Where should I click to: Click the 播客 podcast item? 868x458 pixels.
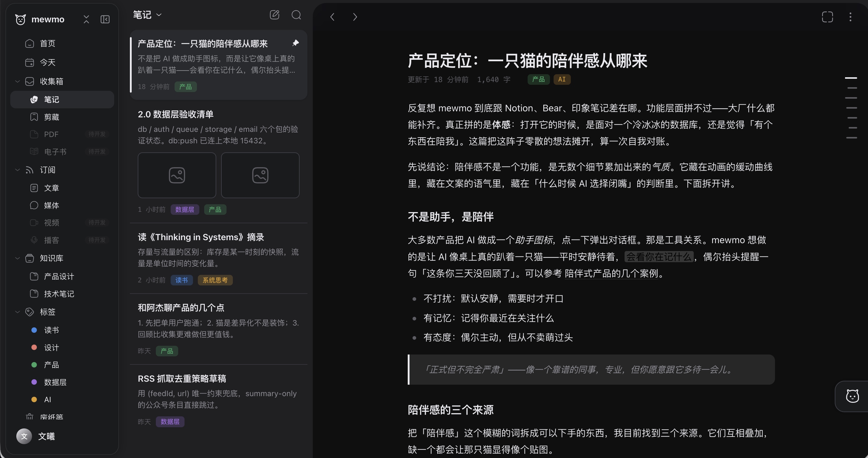(x=62, y=240)
